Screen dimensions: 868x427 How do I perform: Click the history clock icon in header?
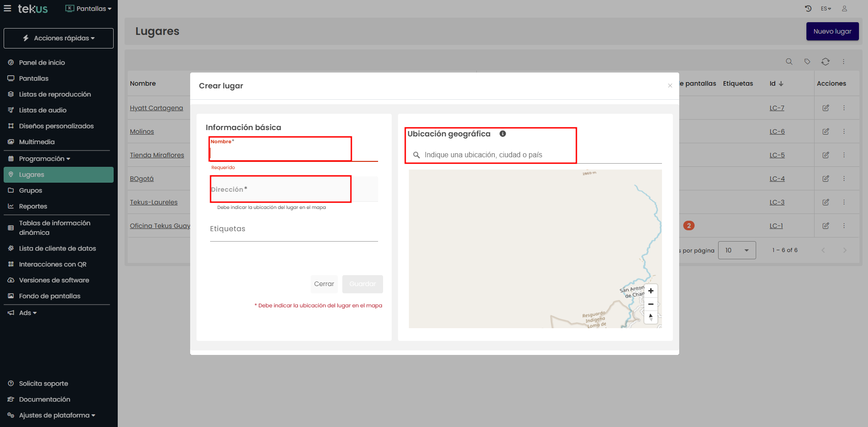pos(808,9)
